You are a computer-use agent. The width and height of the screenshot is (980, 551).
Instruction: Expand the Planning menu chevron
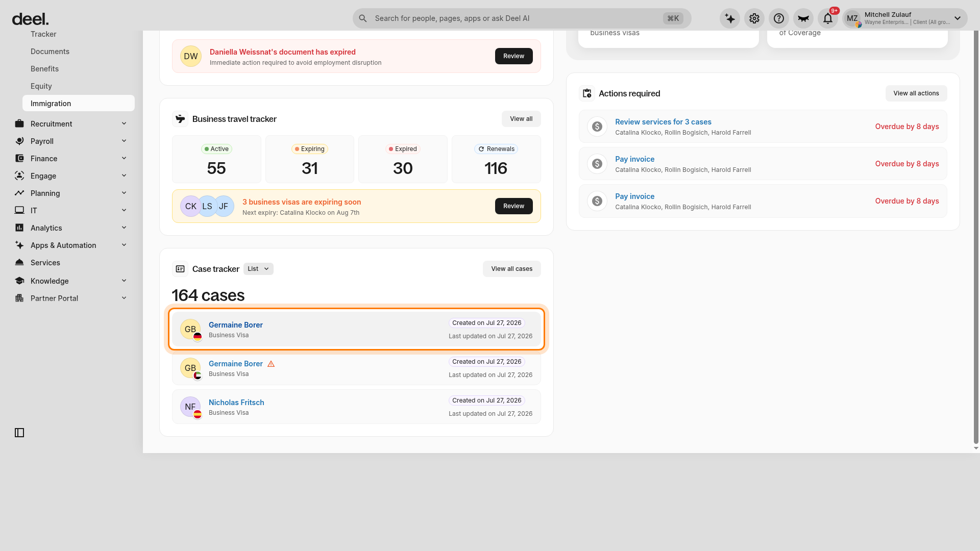(124, 193)
